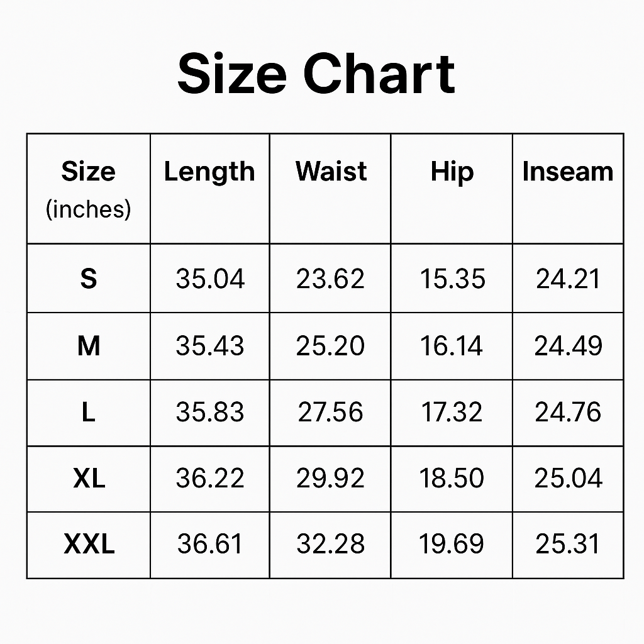
Task: Click the Size Chart title
Action: click(x=316, y=74)
